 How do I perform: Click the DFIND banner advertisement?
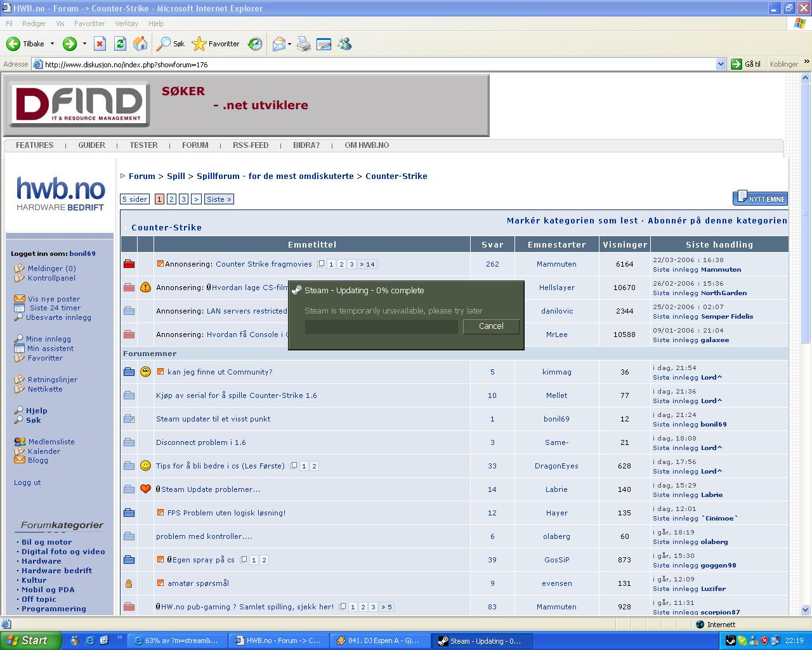(246, 105)
